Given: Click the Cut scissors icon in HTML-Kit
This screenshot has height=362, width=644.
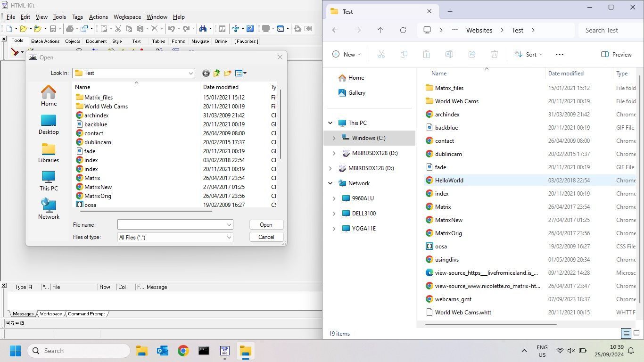Looking at the screenshot, I should (x=119, y=28).
